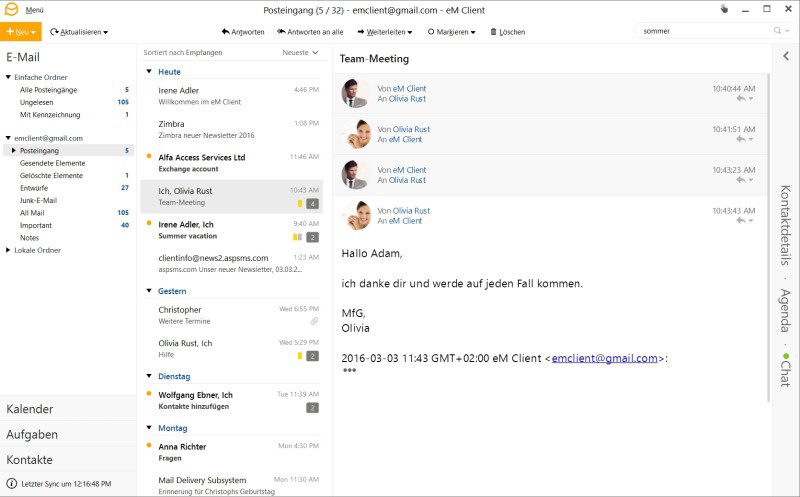
Task: Toggle unread dot on Alfa Access Services
Action: [x=149, y=156]
